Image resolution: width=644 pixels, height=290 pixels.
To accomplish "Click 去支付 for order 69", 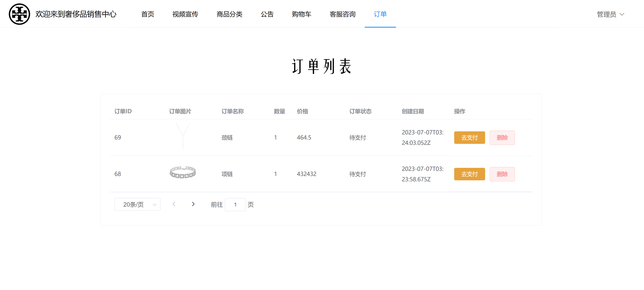I will 470,138.
